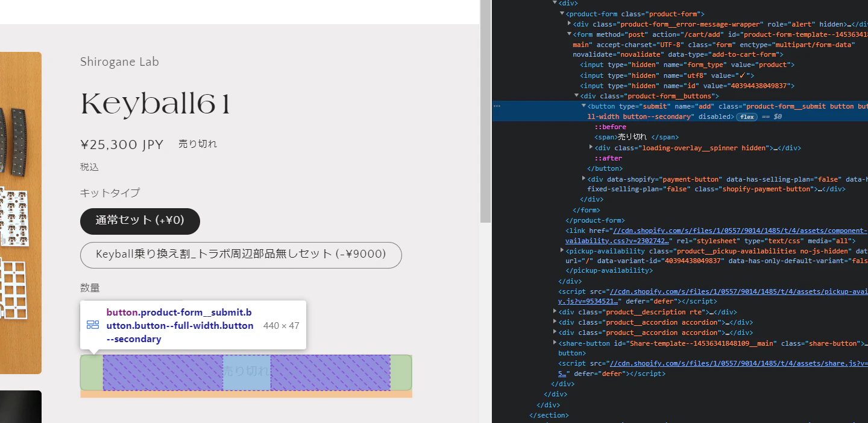Click the keyboard product photo thumbnail
The image size is (868, 423).
point(20,213)
